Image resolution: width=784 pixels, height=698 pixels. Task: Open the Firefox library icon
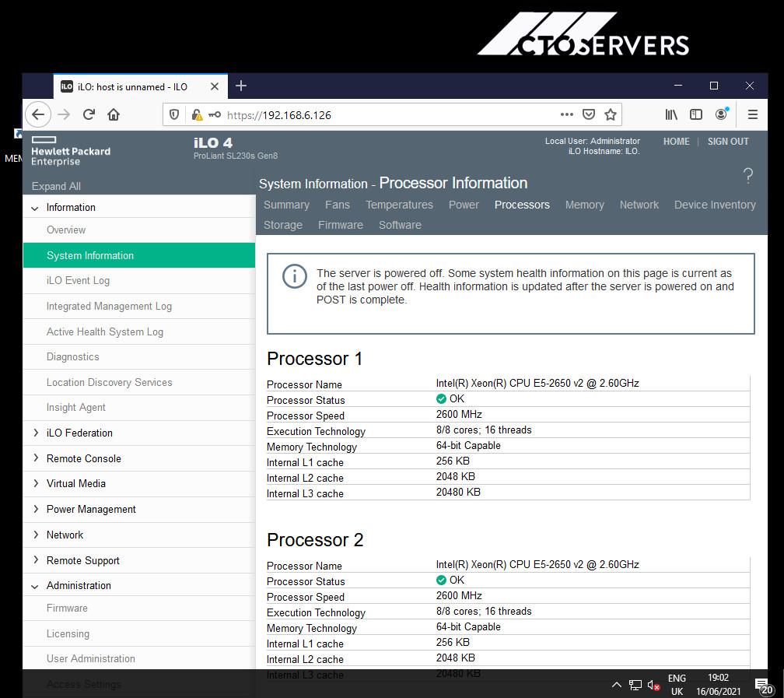pyautogui.click(x=671, y=114)
